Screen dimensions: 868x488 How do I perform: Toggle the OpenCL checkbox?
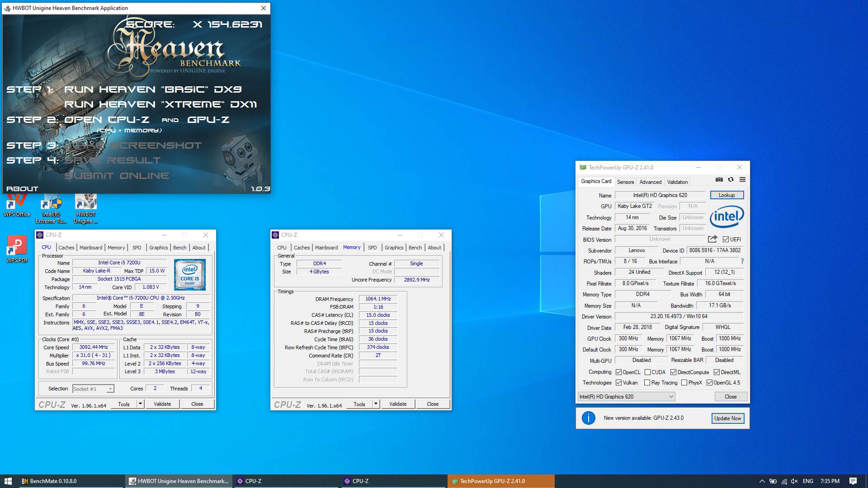618,372
